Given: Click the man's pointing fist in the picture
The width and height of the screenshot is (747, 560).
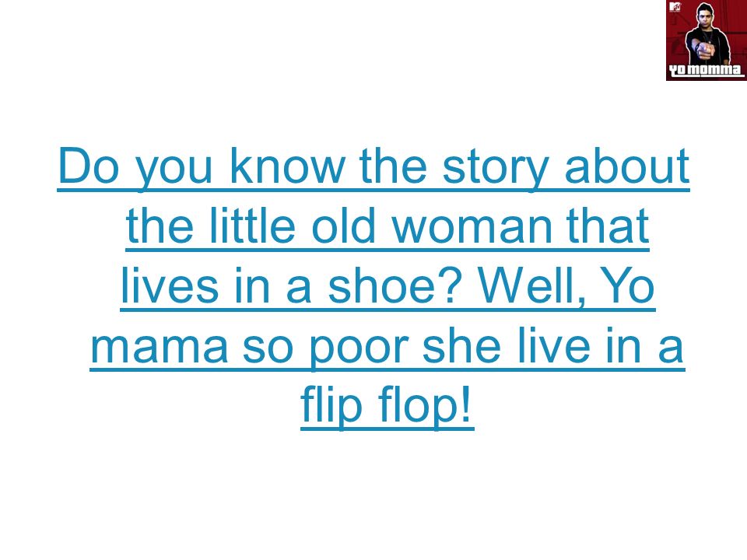Looking at the screenshot, I should 703,49.
